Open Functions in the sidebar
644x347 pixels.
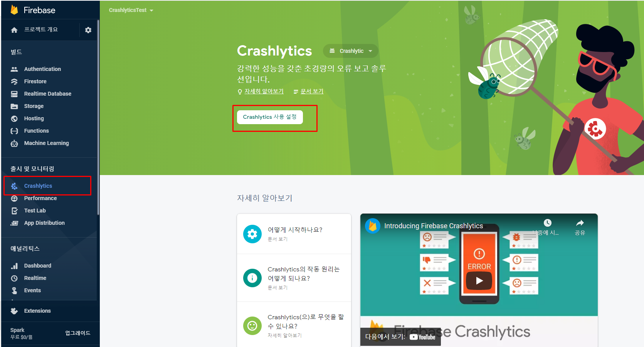pyautogui.click(x=36, y=131)
